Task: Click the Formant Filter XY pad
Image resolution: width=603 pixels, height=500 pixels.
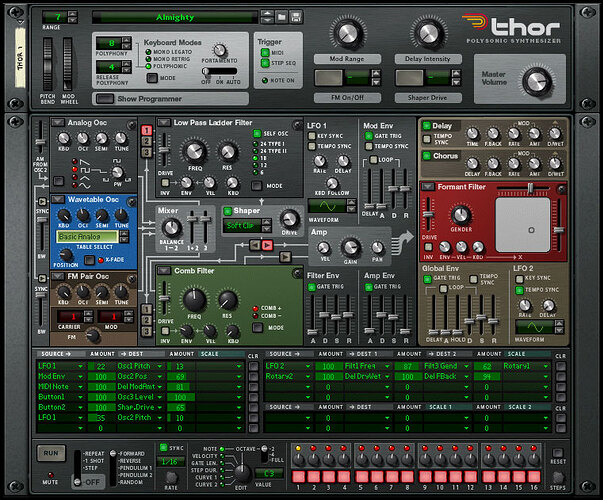Action: (522, 224)
